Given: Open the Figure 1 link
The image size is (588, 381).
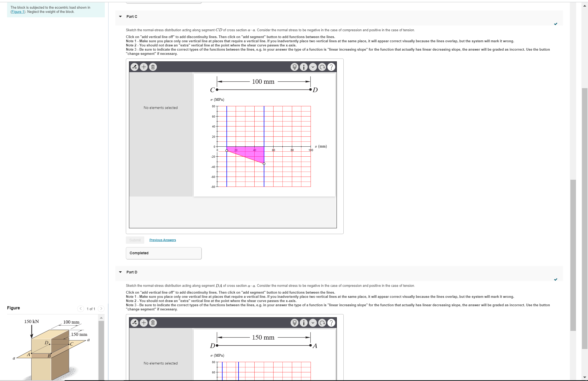Looking at the screenshot, I should (x=18, y=12).
